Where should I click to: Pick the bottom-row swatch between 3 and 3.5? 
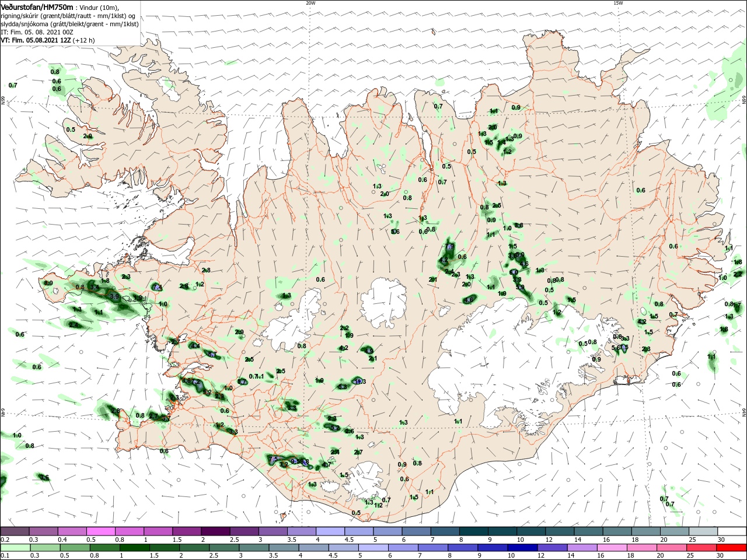click(254, 547)
